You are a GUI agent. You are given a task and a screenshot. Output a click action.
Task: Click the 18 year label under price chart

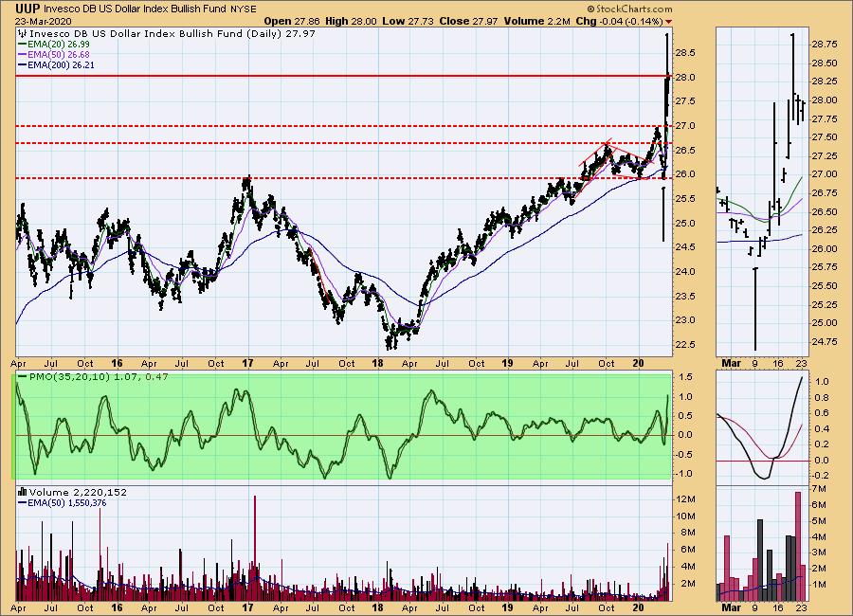tap(377, 363)
